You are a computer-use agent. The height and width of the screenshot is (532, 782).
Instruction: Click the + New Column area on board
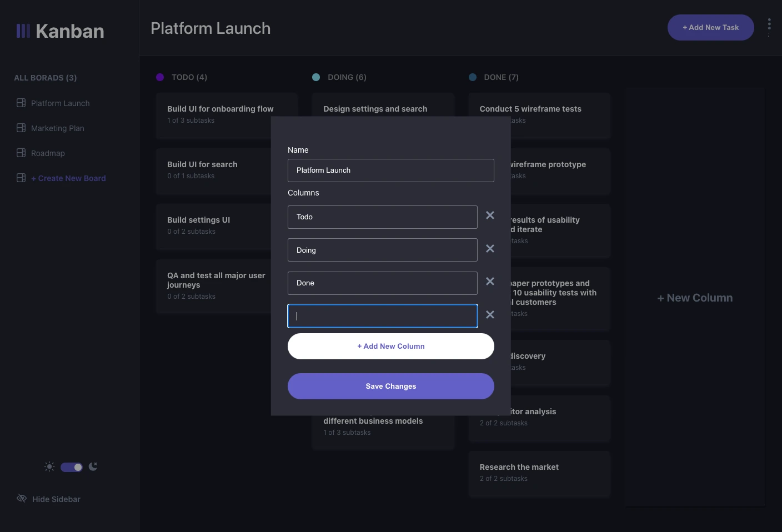tap(695, 298)
